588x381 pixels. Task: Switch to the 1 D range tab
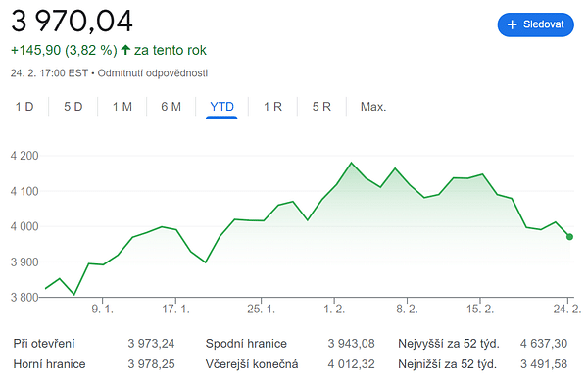click(24, 107)
